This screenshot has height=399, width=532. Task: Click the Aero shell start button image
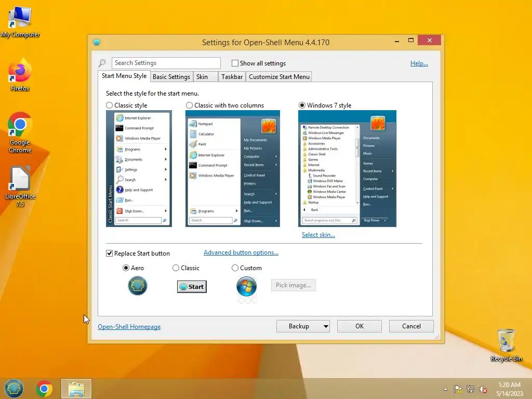click(137, 286)
